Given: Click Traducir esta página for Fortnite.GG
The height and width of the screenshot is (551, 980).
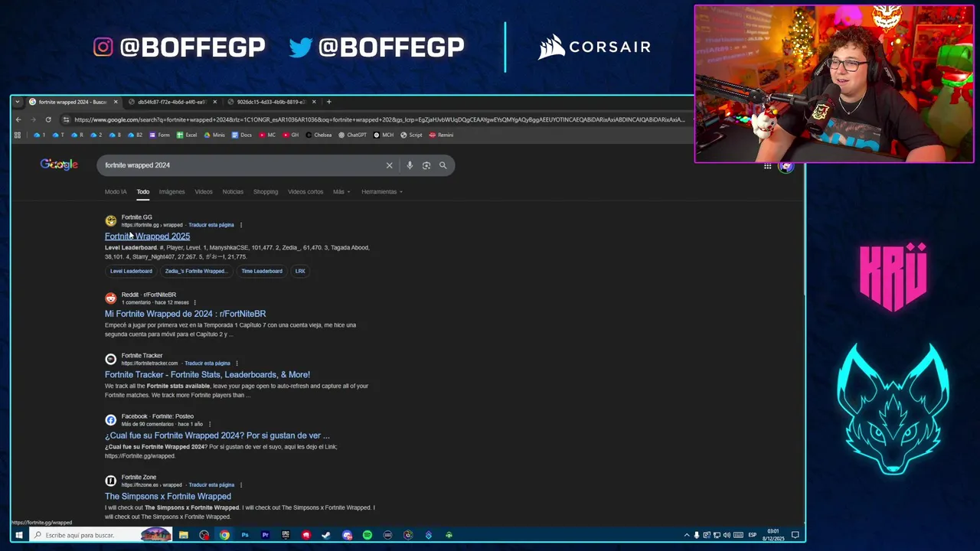Looking at the screenshot, I should tap(211, 225).
